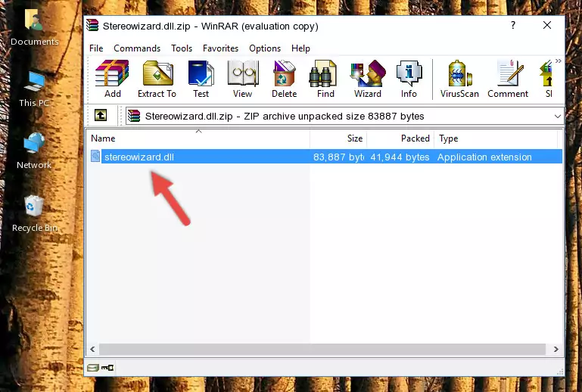
Task: Open the Help menu
Action: coord(300,48)
